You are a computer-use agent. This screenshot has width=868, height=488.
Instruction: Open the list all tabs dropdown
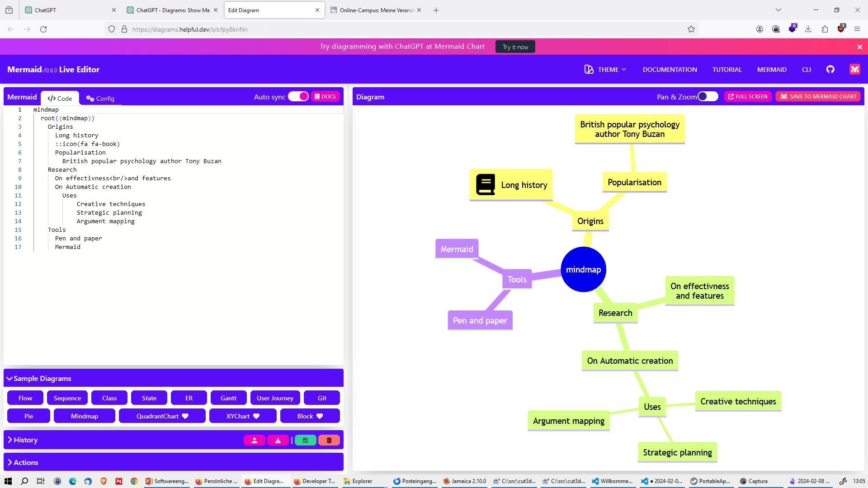pyautogui.click(x=778, y=10)
